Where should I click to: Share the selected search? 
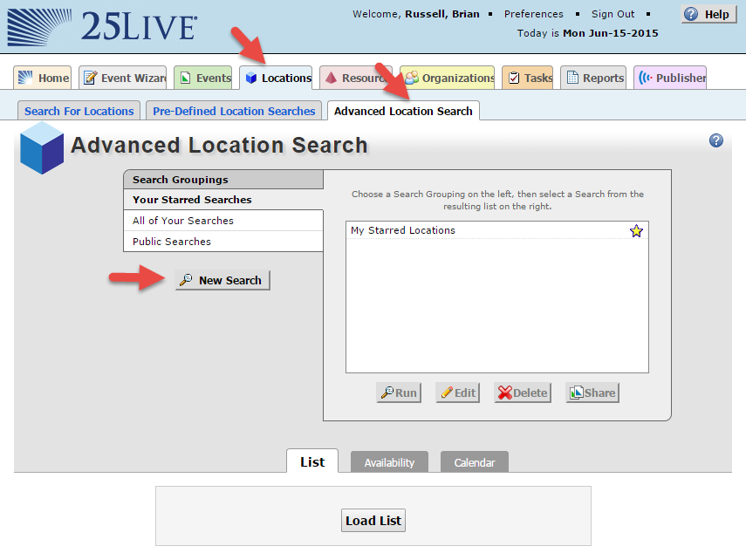click(592, 393)
